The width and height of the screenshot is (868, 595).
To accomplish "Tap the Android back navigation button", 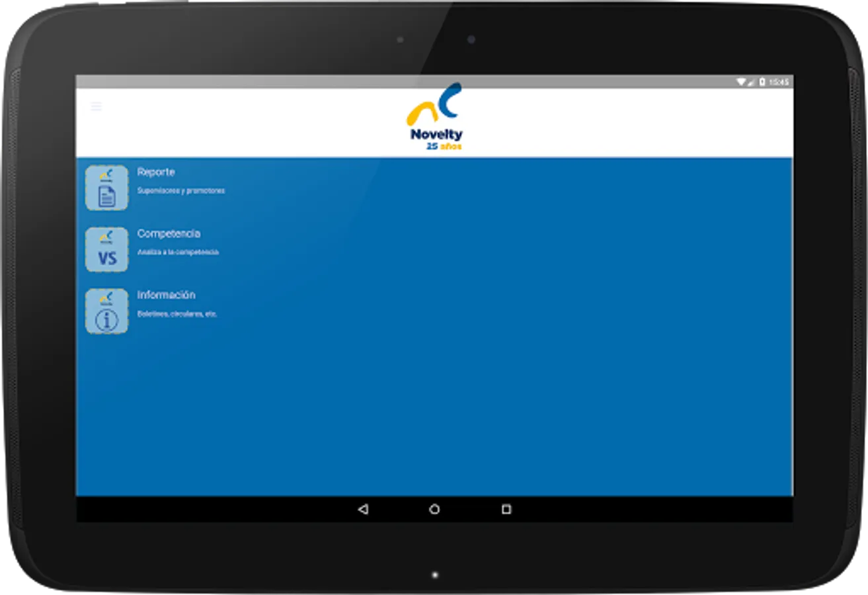I will click(362, 510).
